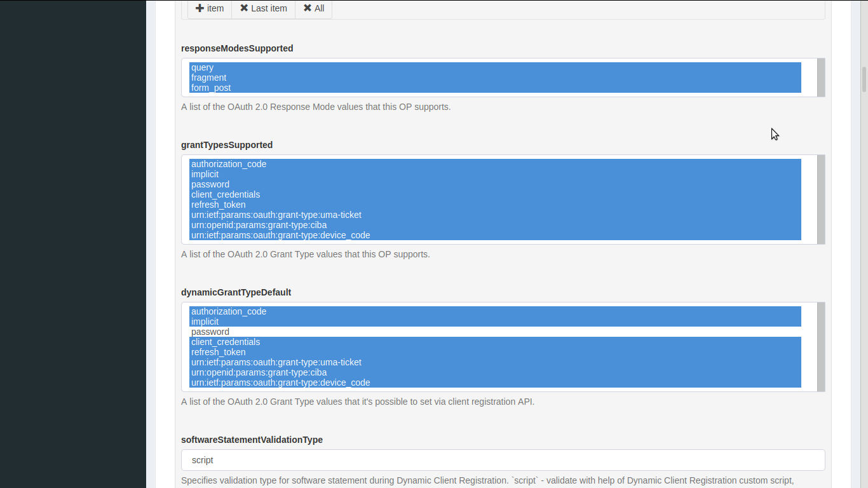
Task: Select client_credentials in grantTypesSupported list
Action: click(495, 194)
